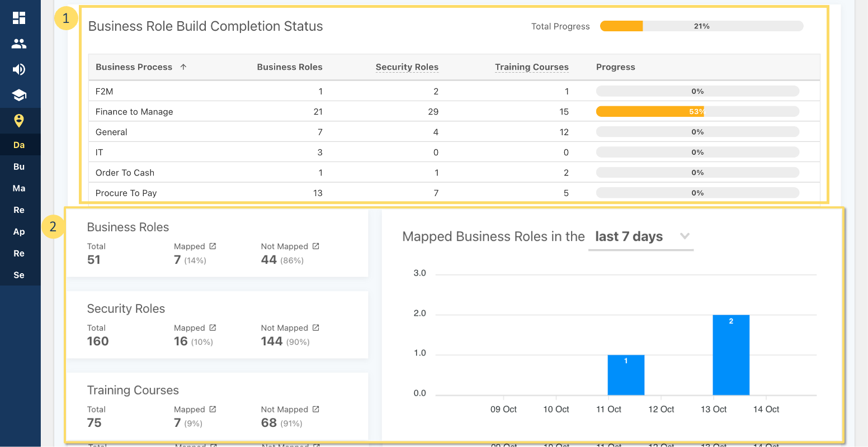Viewport: 868px width, 447px height.
Task: Sort the table by Training Courses
Action: pos(531,67)
